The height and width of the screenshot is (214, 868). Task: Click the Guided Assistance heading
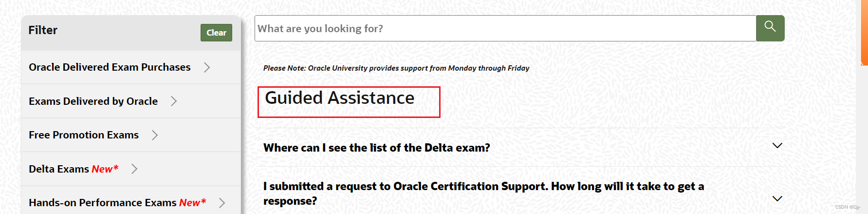click(x=339, y=98)
